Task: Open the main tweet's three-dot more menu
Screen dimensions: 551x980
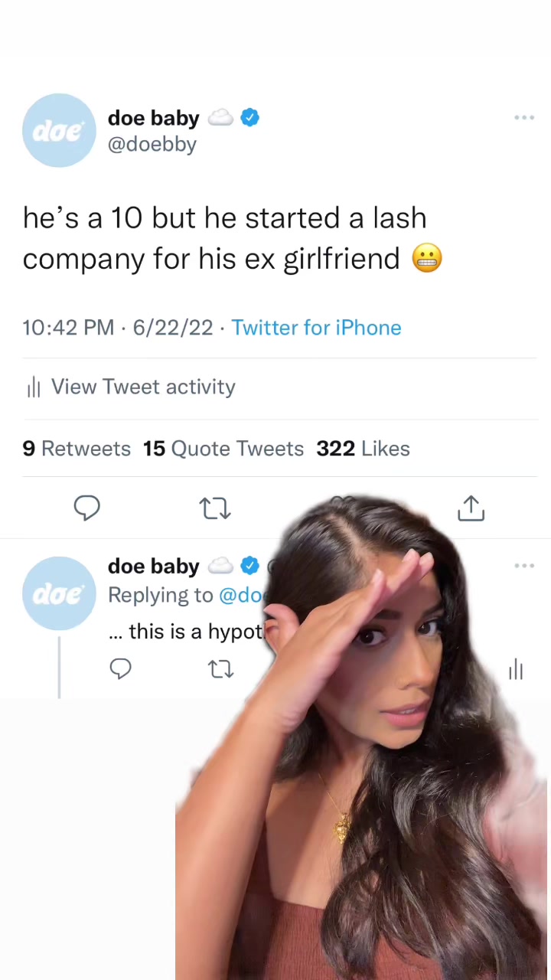Action: click(x=524, y=118)
